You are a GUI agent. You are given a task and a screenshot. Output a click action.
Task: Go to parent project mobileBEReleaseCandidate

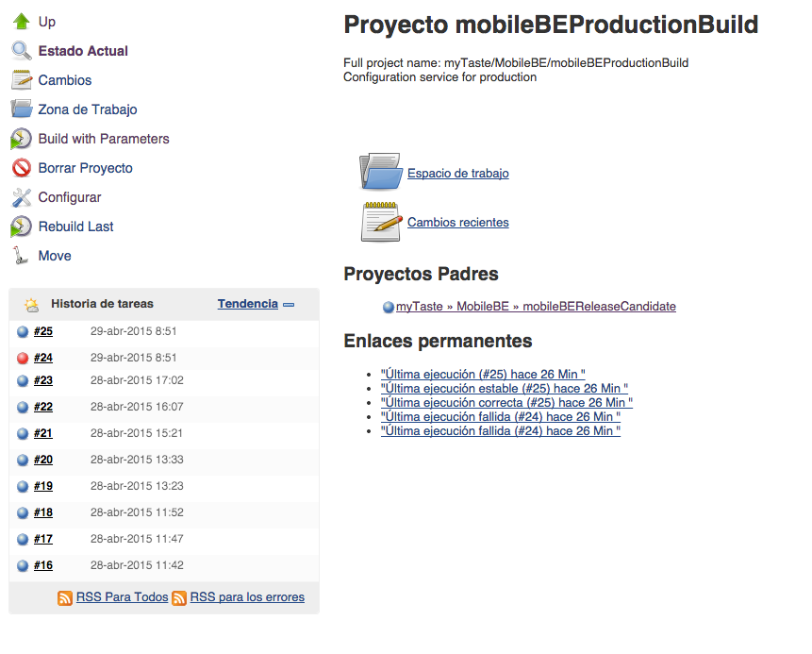(x=536, y=307)
